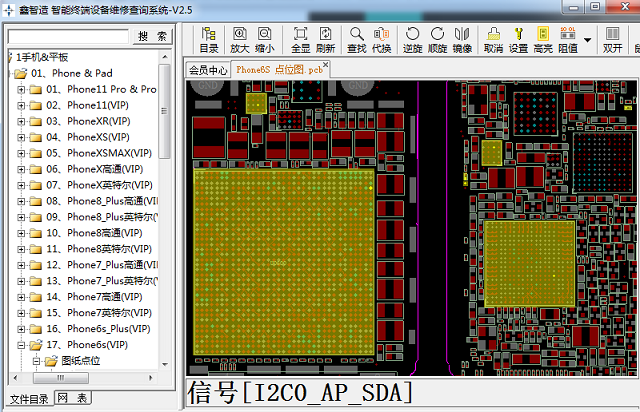The image size is (640, 412).
Task: Select 16、Phone6s_Plus(VIP) tree item
Action: [98, 329]
